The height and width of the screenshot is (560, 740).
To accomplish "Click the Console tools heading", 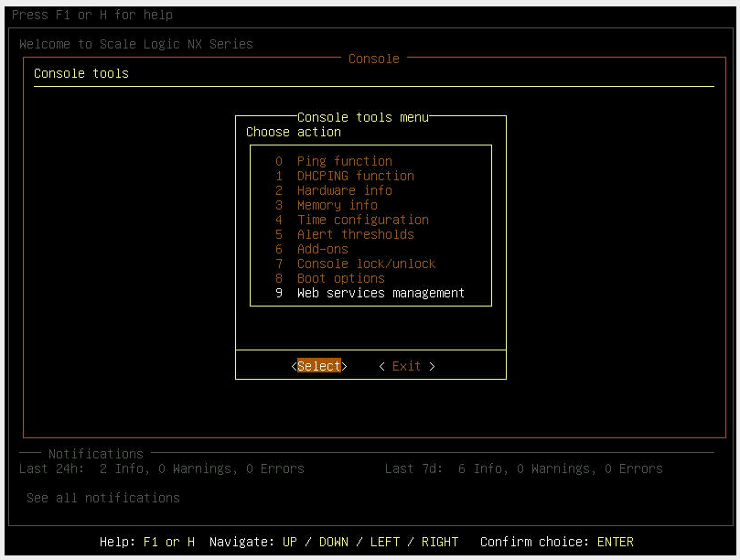I will 81,73.
